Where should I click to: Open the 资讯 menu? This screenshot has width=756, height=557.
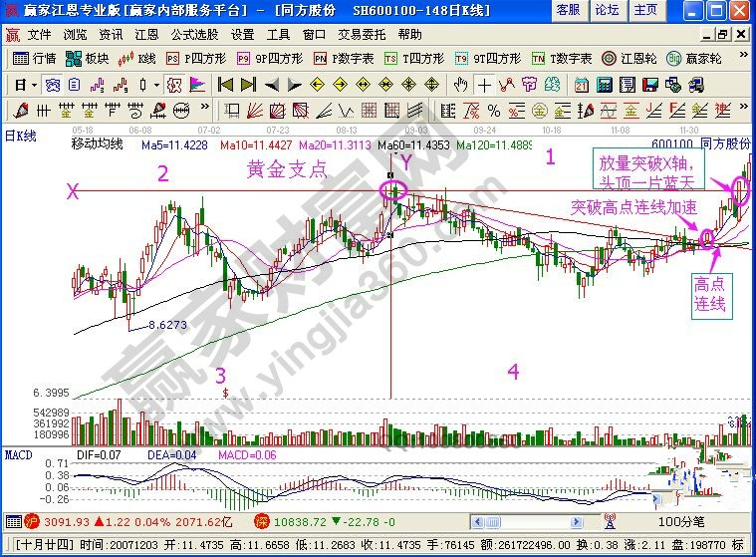coord(111,35)
